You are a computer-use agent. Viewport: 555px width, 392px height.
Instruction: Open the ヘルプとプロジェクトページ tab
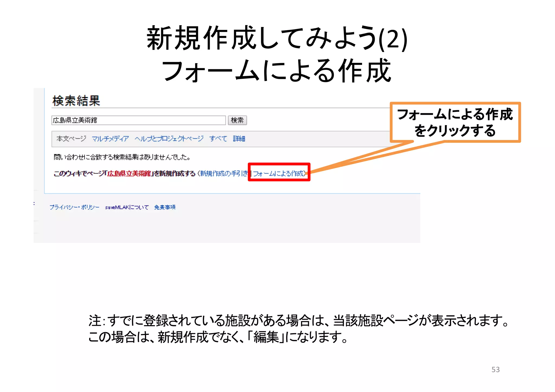coord(169,139)
